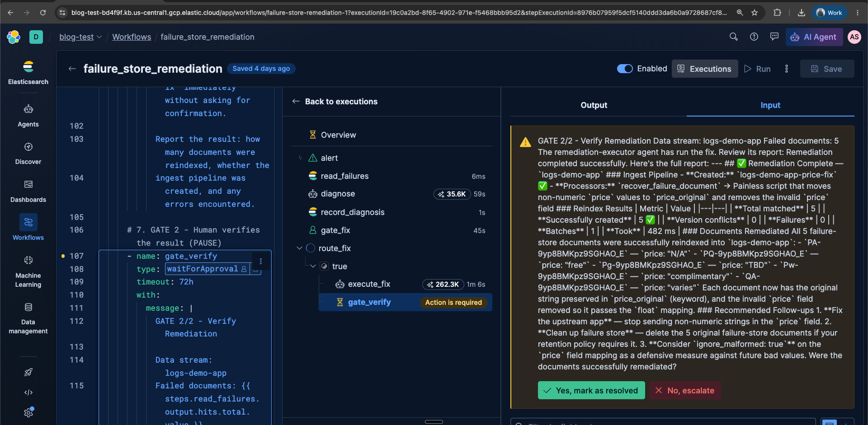Open Workflows from the sidebar

28,228
